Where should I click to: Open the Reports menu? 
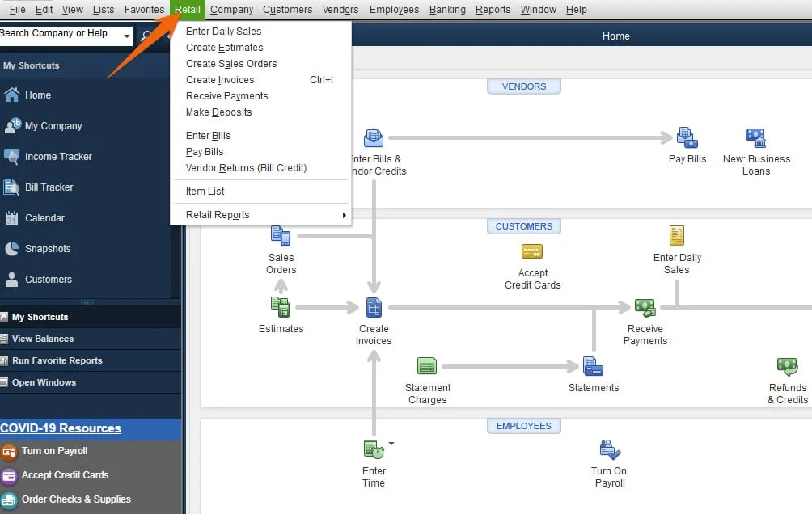[x=493, y=10]
